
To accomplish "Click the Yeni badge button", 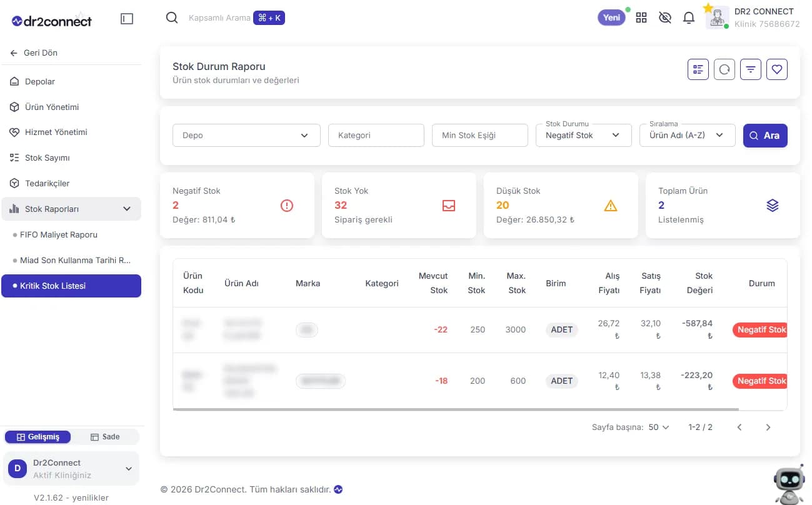I will pos(611,17).
